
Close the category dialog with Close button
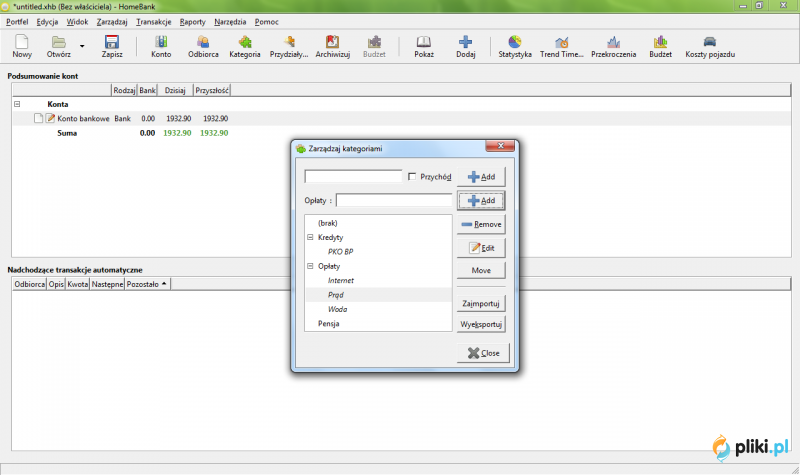(483, 353)
